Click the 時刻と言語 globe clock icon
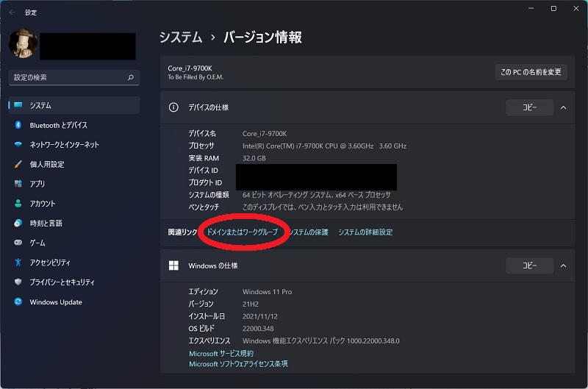The image size is (588, 389). click(x=18, y=224)
